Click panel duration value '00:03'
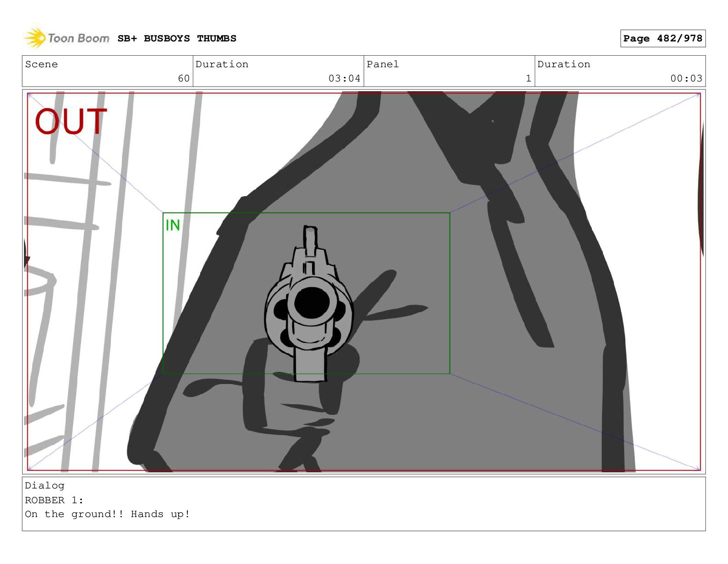 (686, 78)
